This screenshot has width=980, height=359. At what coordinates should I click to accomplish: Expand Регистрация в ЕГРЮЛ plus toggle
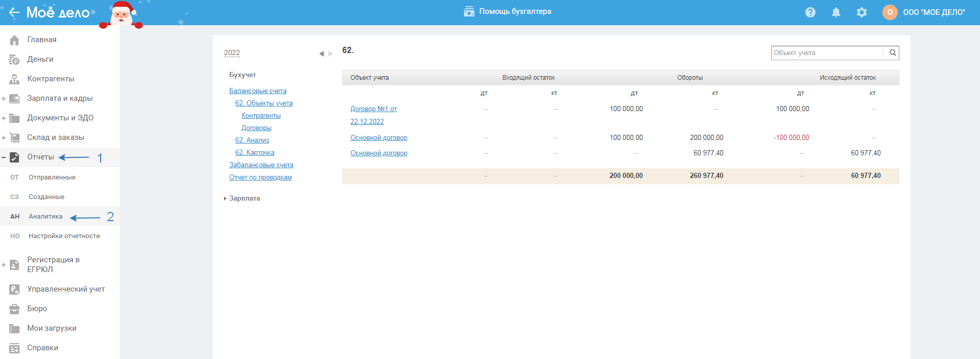click(4, 265)
